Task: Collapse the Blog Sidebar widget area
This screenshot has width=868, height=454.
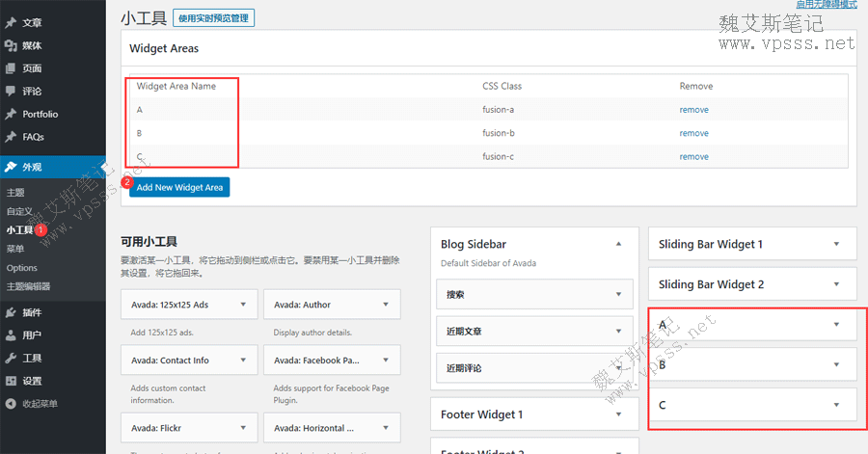Action: [x=618, y=244]
